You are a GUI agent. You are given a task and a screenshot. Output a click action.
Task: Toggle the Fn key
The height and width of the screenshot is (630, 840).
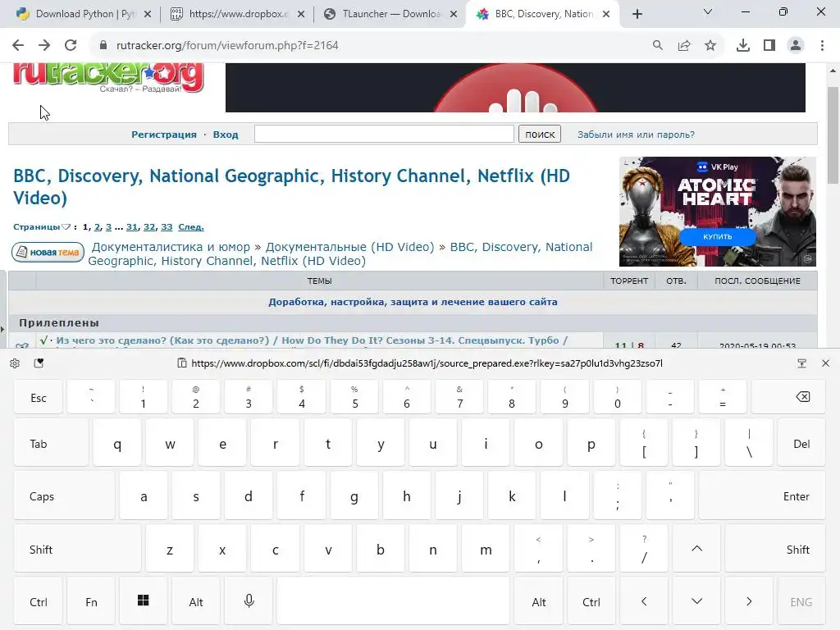(91, 601)
